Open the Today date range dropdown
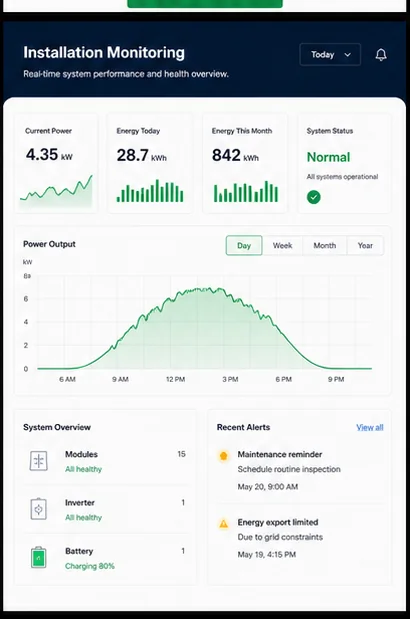 click(330, 54)
